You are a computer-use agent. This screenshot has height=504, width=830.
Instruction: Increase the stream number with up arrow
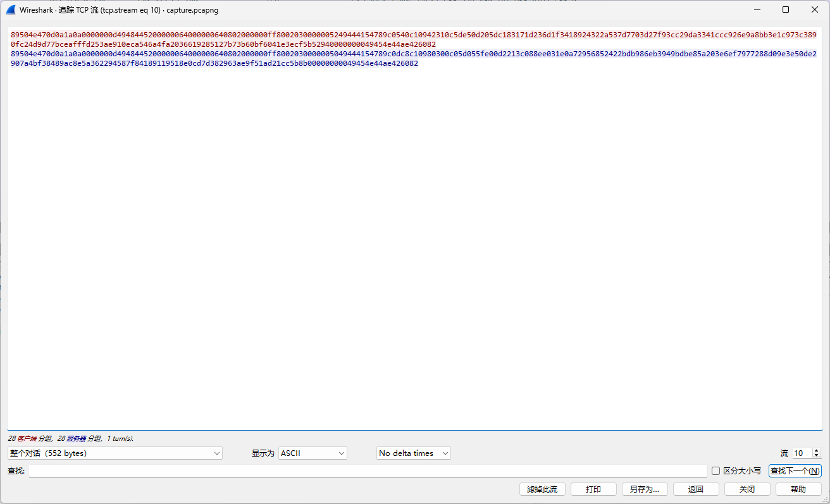point(816,451)
